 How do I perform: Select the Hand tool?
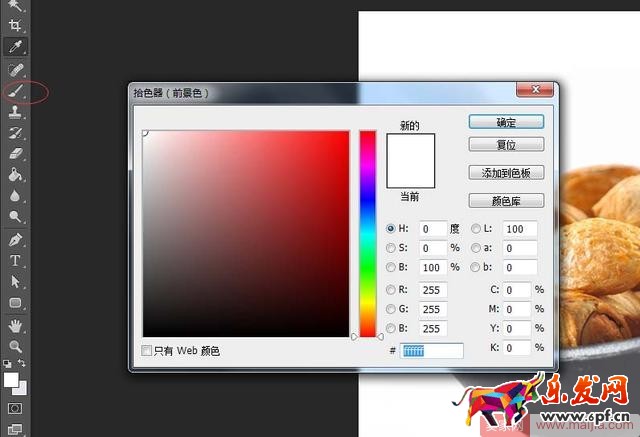(15, 326)
